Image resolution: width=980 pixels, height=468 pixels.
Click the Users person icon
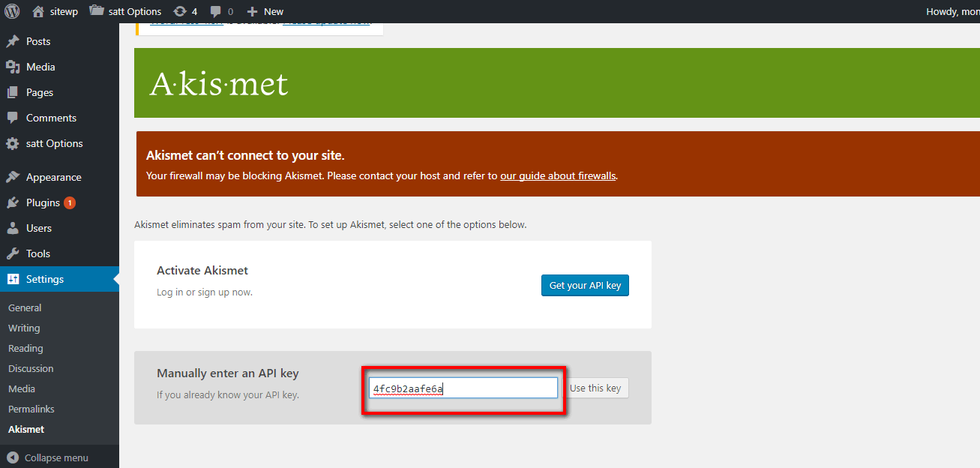point(13,228)
